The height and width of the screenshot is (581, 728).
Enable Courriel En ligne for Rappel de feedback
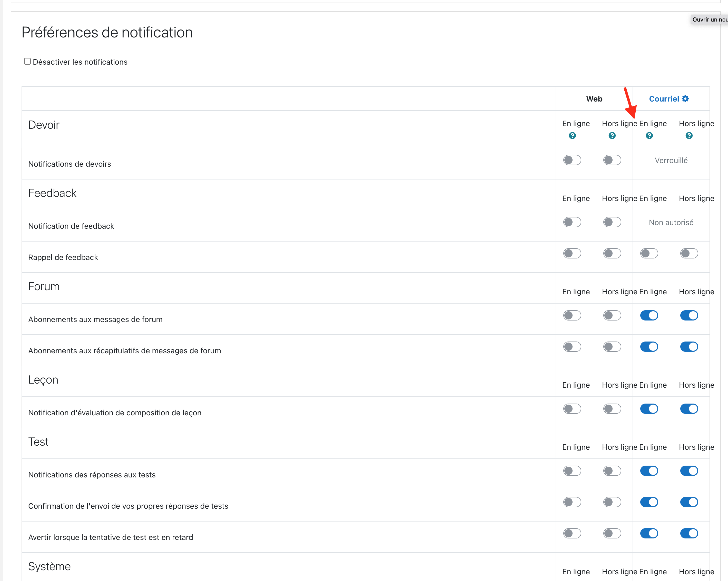649,253
